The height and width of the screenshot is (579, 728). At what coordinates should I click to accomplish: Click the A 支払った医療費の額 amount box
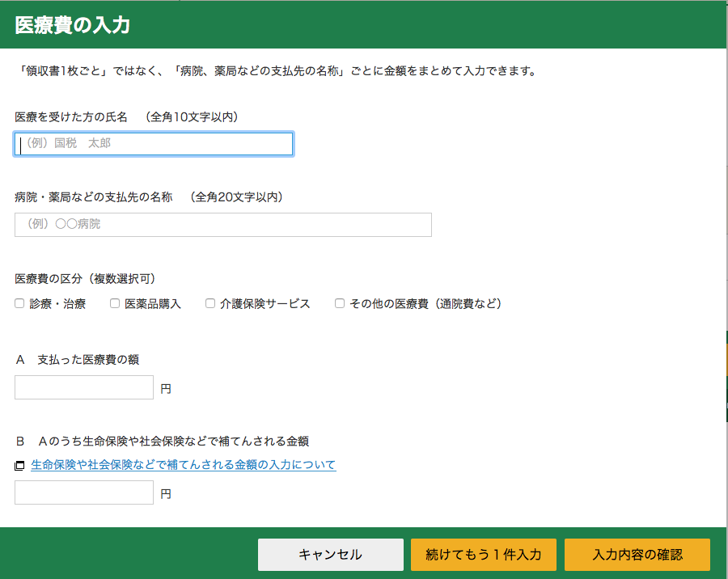(x=84, y=387)
